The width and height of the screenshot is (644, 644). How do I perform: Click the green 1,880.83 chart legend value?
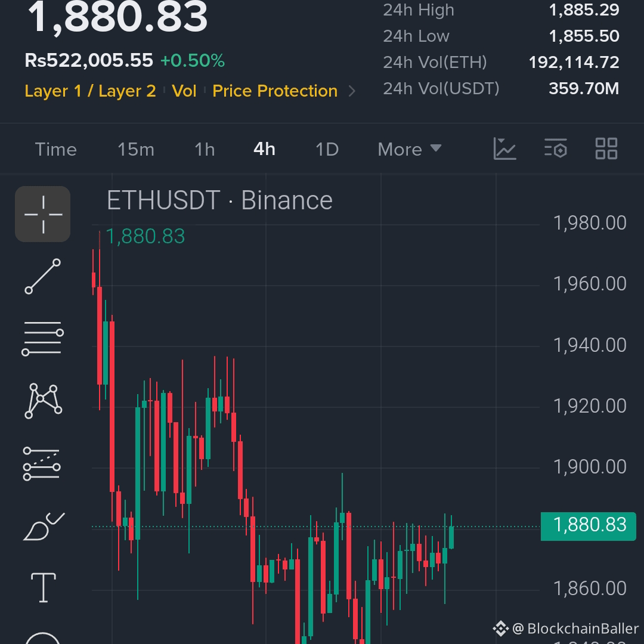[145, 237]
